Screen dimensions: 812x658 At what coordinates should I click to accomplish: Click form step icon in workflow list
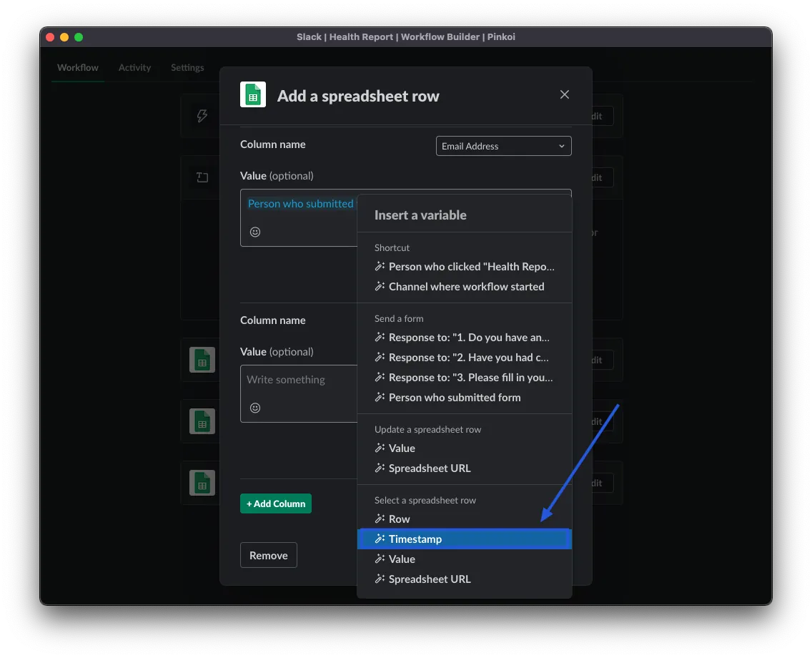click(202, 177)
